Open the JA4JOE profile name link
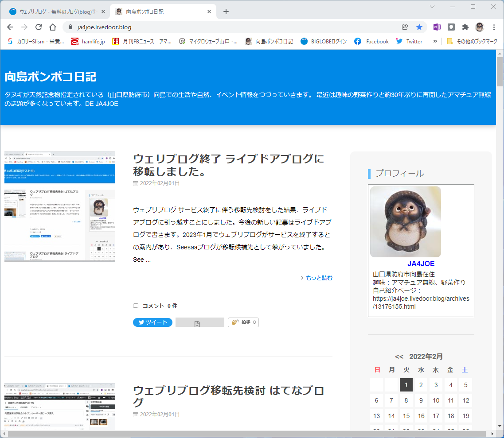The height and width of the screenshot is (438, 504). coord(421,264)
